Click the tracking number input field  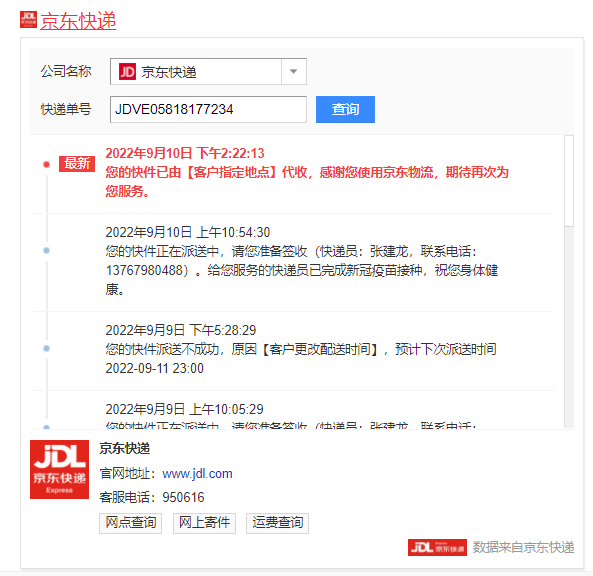pyautogui.click(x=208, y=109)
